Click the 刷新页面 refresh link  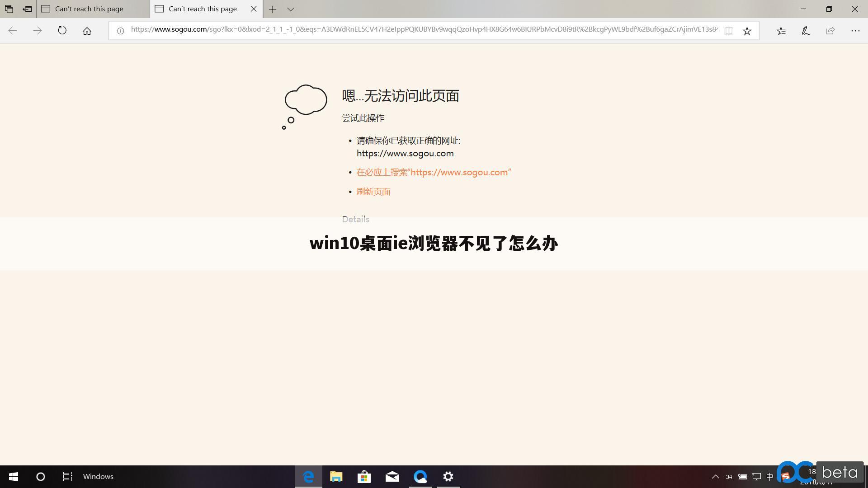[x=373, y=192]
